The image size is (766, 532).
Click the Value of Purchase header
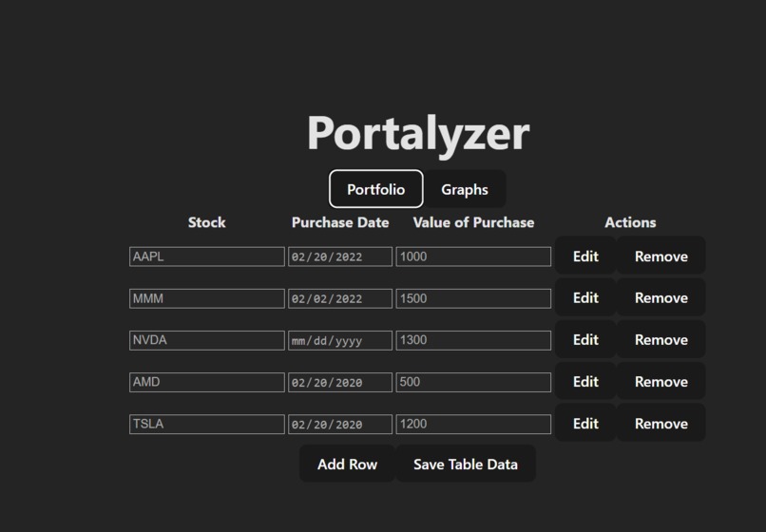coord(473,222)
